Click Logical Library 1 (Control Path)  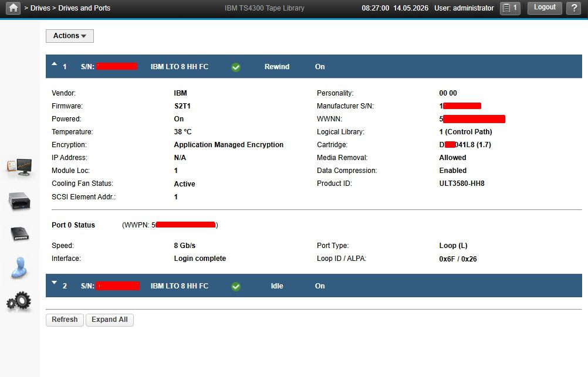click(465, 132)
